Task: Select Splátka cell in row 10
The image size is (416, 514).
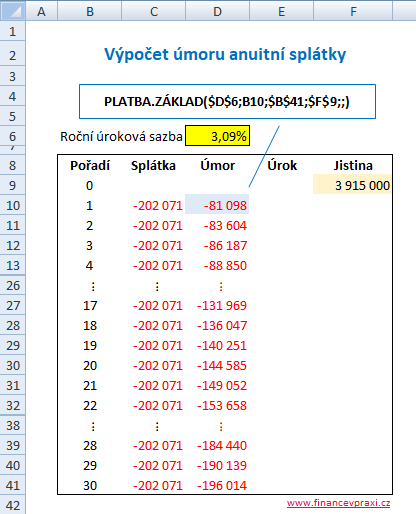Action: tap(153, 205)
